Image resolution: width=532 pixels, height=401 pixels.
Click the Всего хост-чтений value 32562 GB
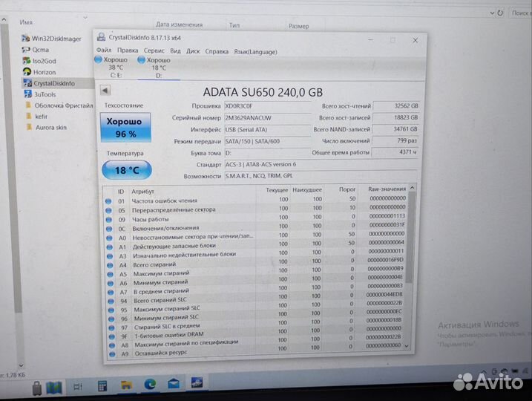click(396, 106)
